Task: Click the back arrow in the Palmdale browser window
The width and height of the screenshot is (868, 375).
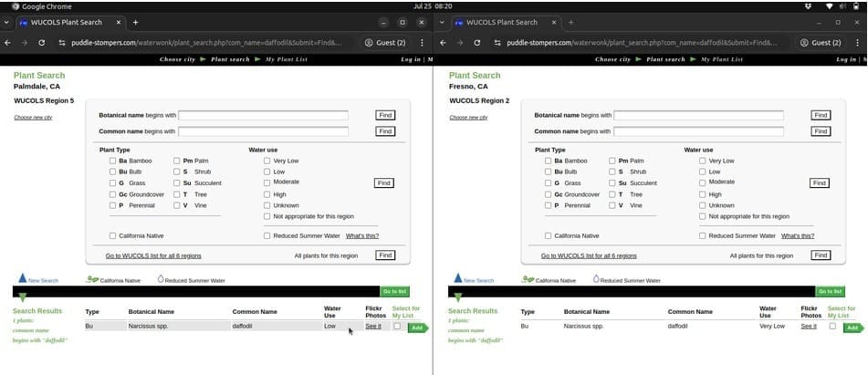Action: coord(8,42)
